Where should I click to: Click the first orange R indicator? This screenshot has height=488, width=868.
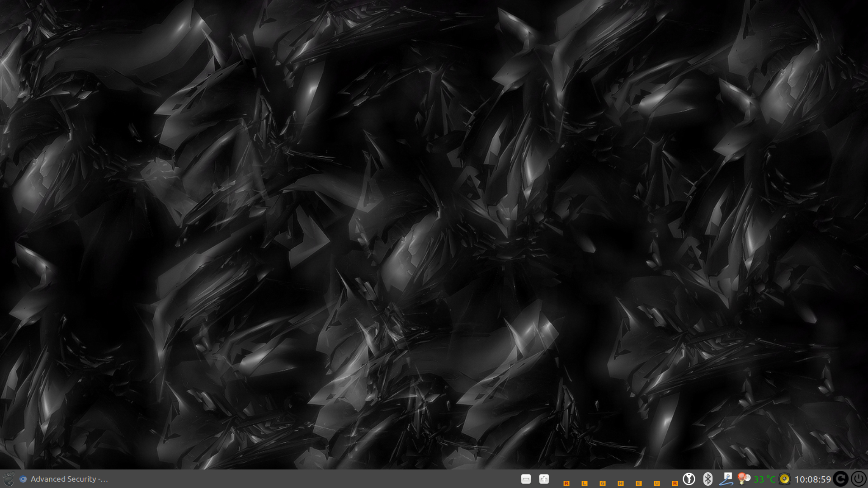coord(566,483)
